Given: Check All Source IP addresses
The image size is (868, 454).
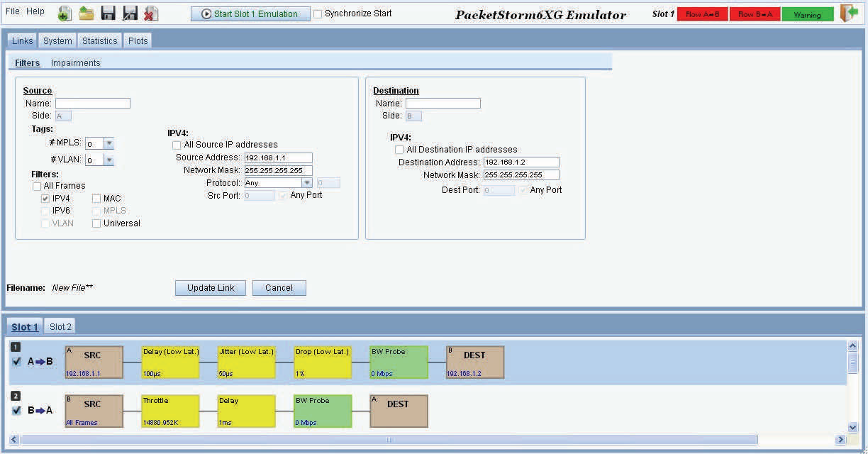Looking at the screenshot, I should [178, 145].
